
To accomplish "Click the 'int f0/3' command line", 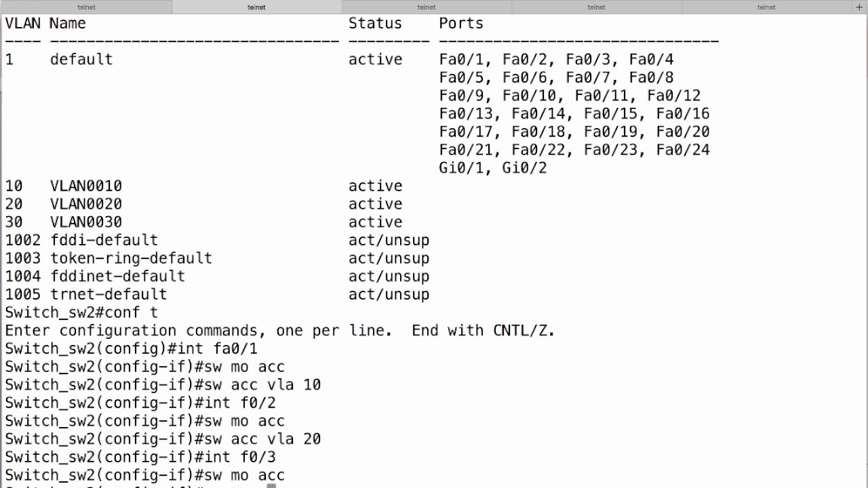I will click(140, 457).
